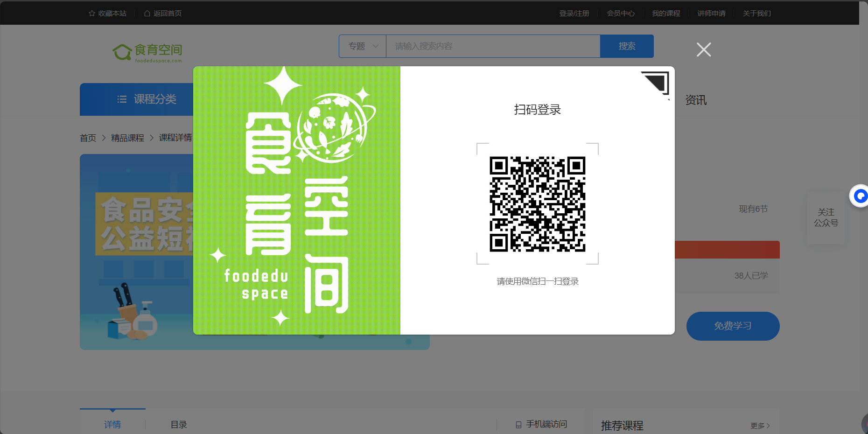Click the green fooded space banner
The height and width of the screenshot is (434, 868).
click(297, 200)
